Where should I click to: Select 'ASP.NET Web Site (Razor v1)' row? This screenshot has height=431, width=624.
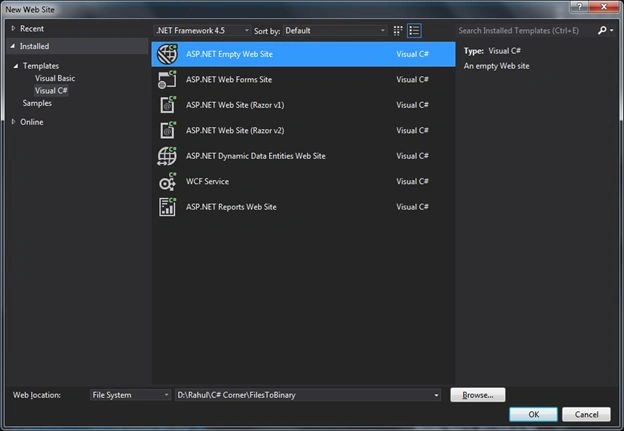pos(303,105)
